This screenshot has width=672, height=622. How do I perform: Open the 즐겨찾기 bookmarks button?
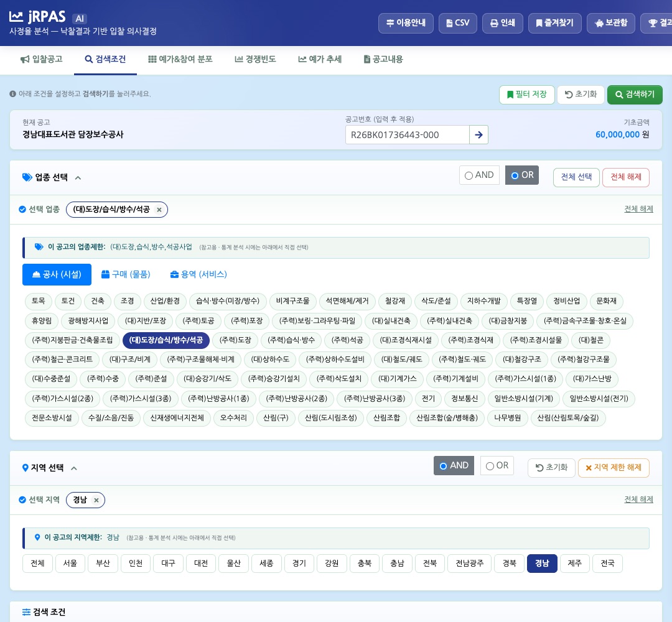tap(554, 23)
